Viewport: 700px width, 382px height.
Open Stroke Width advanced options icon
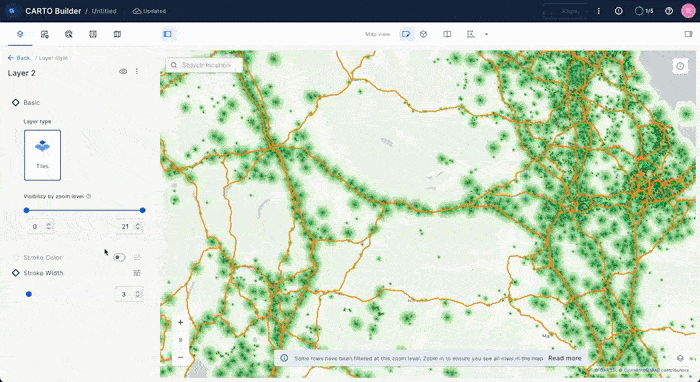click(137, 273)
